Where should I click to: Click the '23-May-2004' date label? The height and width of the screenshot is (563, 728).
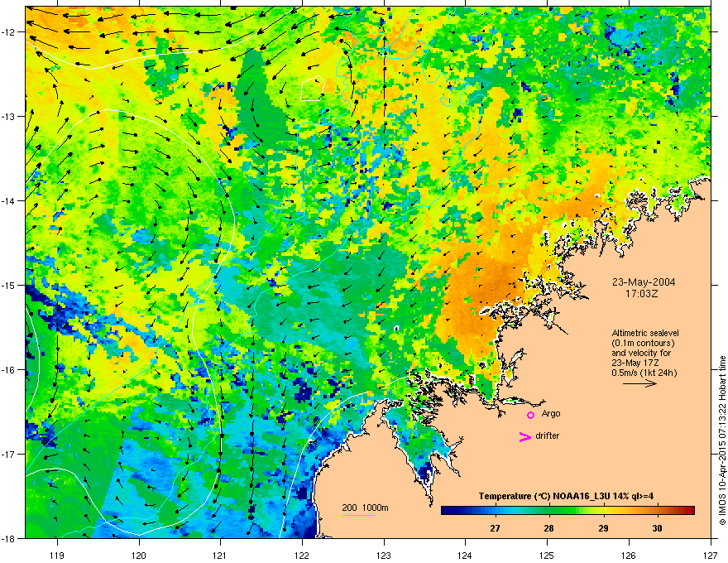click(x=644, y=282)
